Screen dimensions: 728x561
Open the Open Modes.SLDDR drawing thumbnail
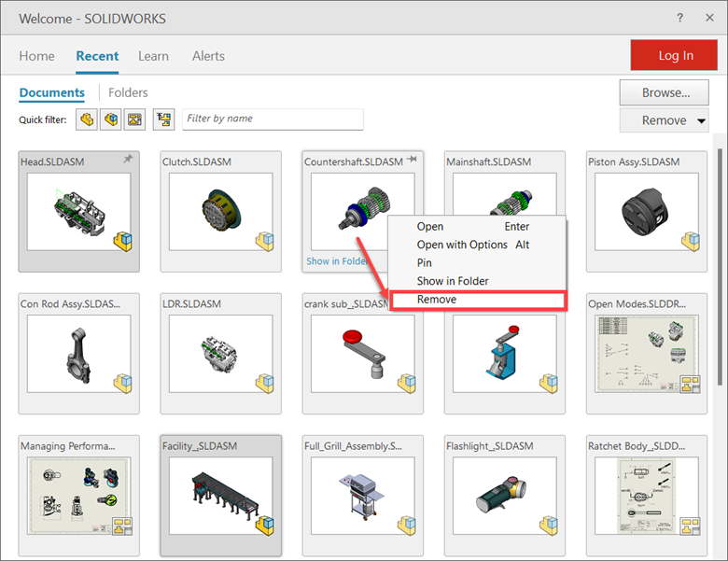click(646, 354)
